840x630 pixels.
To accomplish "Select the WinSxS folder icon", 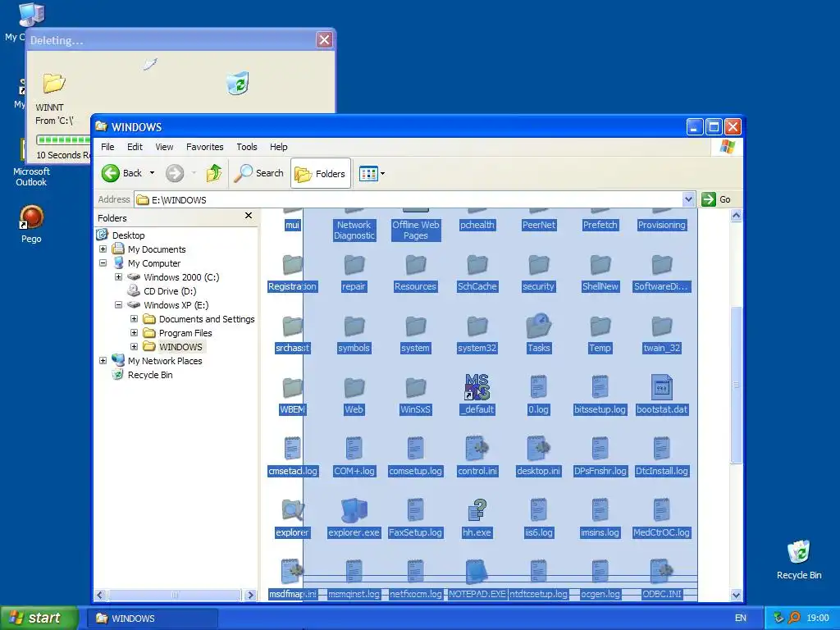I will click(x=415, y=387).
